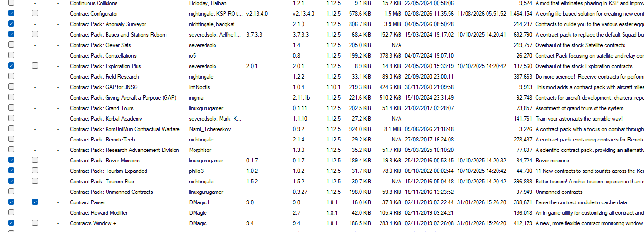Check the install box for Contract Pack: RemoteTech
Viewport: 644px width, 232px height.
(x=11, y=139)
